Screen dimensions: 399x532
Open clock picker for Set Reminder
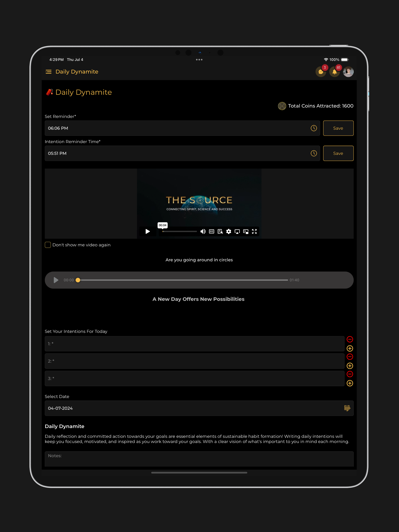(x=314, y=128)
